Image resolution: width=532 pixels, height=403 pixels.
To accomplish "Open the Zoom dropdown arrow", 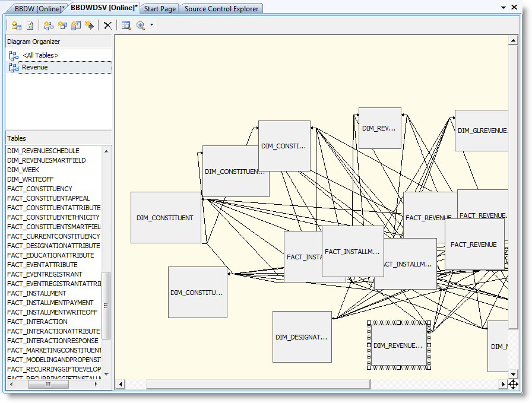I will coord(151,26).
